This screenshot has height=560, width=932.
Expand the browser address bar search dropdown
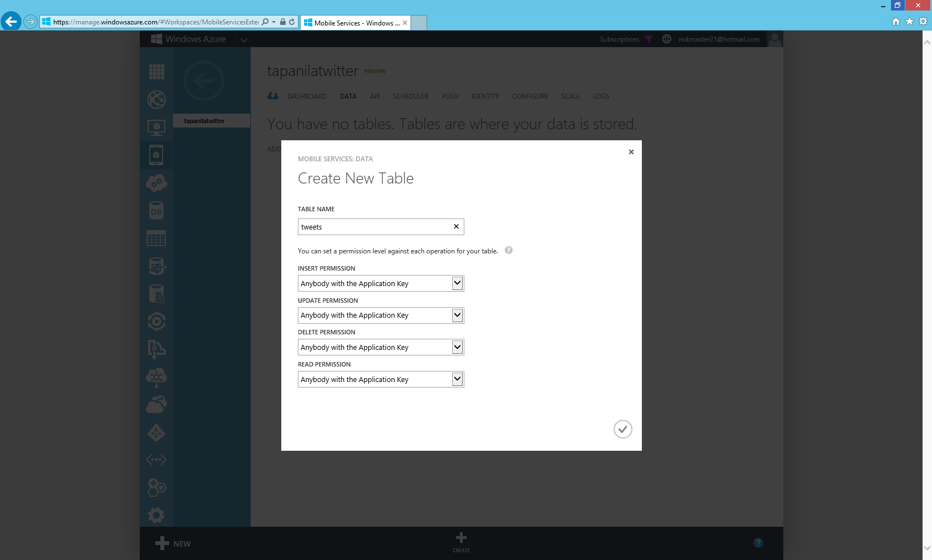tap(273, 22)
